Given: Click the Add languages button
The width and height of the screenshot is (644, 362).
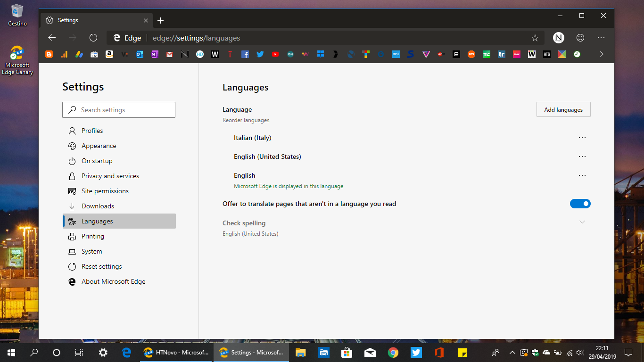Looking at the screenshot, I should tap(563, 109).
